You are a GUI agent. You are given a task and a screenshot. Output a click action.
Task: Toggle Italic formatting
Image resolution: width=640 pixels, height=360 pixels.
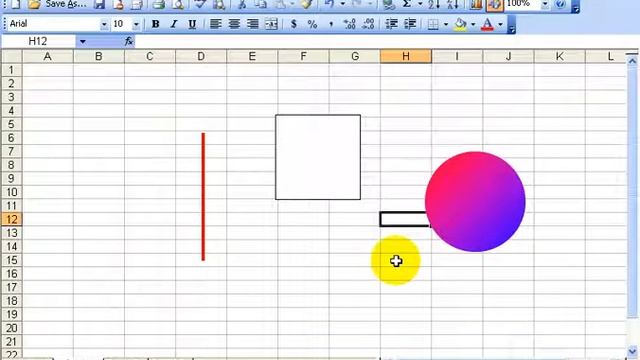(173, 24)
